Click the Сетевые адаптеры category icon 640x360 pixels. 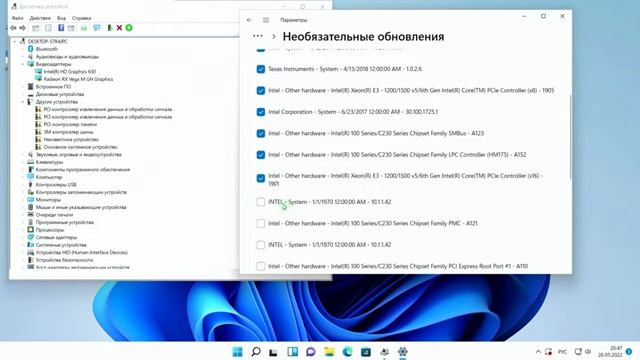[x=30, y=237]
